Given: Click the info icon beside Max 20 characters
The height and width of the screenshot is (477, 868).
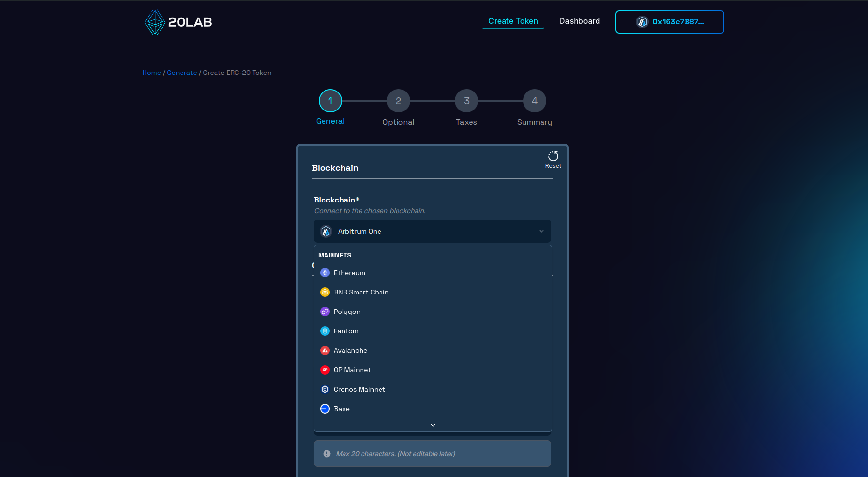Looking at the screenshot, I should (327, 454).
